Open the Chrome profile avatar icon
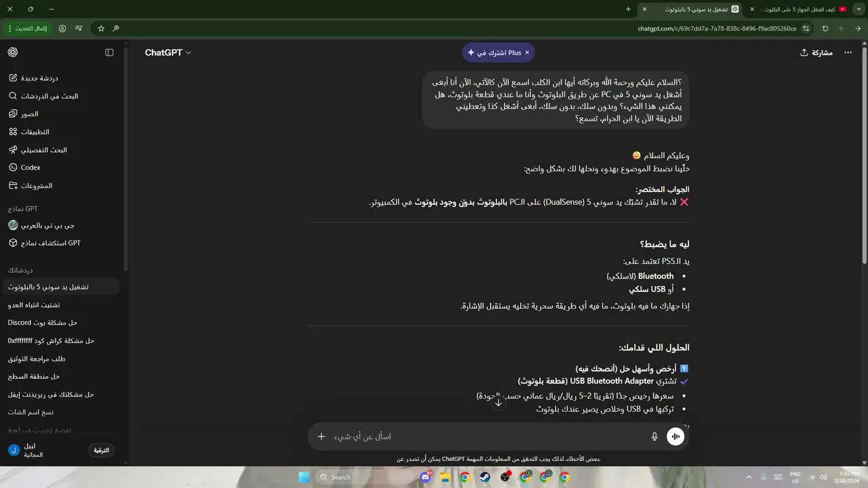Screen dimensions: 868x488 tap(62, 28)
